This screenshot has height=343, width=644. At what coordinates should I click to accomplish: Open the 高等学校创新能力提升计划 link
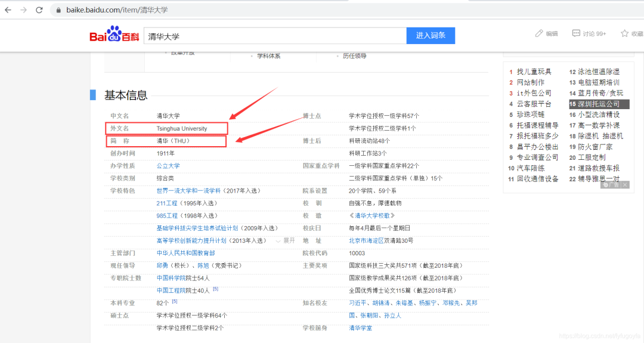[x=191, y=241]
